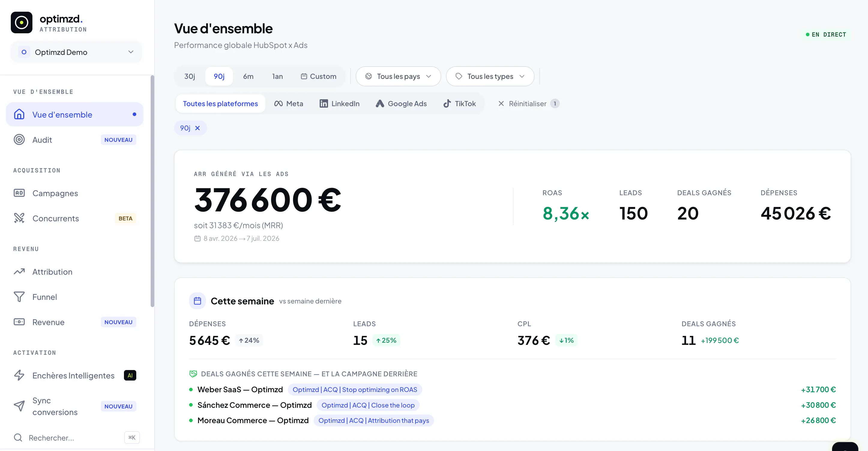Click the TikTok logo icon
868x451 pixels.
coord(447,104)
